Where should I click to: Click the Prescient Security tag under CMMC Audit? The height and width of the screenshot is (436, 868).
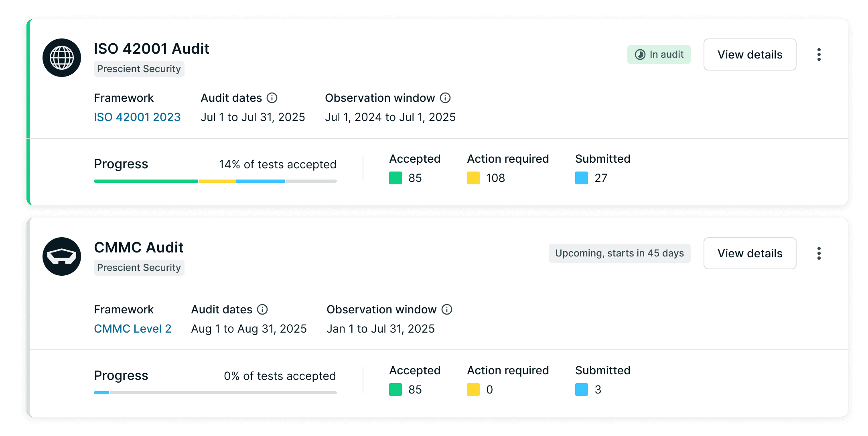pyautogui.click(x=139, y=268)
